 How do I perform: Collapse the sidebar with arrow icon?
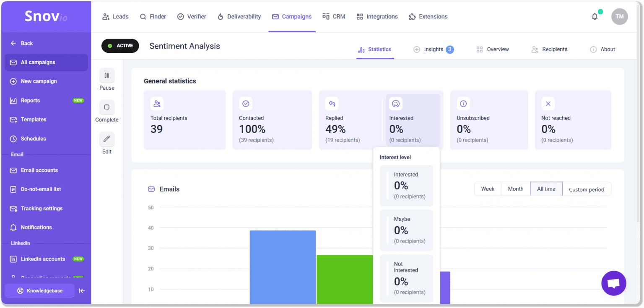pos(82,291)
